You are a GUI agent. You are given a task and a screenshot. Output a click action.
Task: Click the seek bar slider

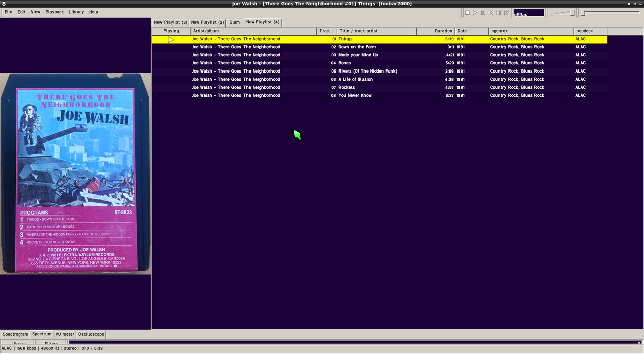click(x=611, y=13)
